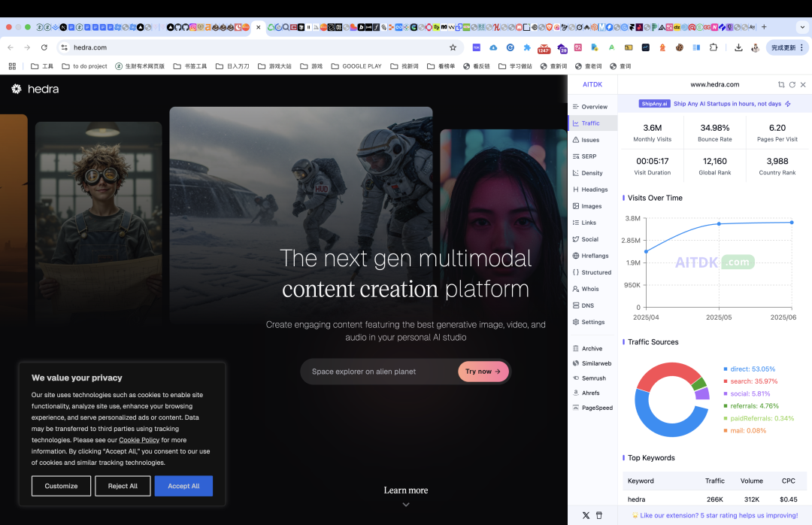Open the to do project bookmark folder

pos(84,66)
